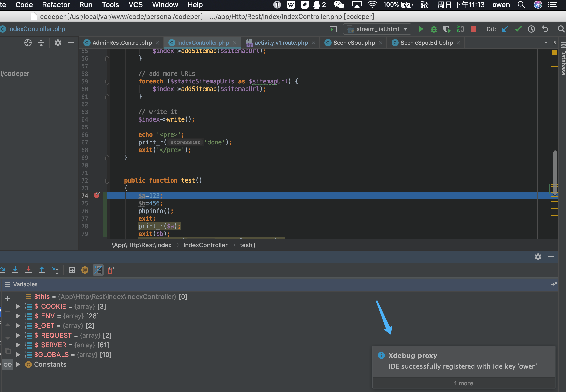Click the Step Over debugger icon

3,270
